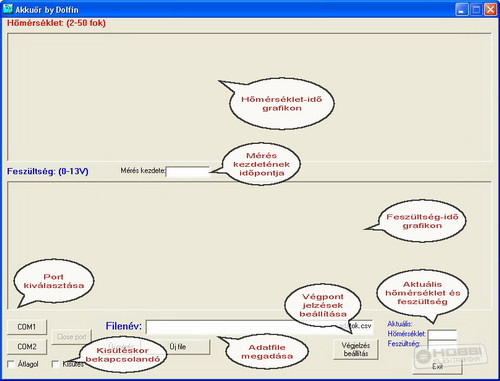
Task: Create a new data file with Új file
Action: (x=178, y=347)
